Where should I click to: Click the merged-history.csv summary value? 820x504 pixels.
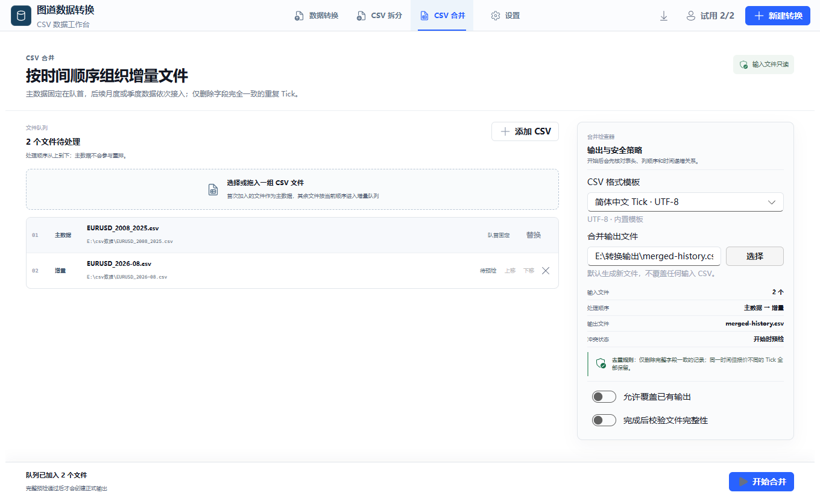point(754,324)
